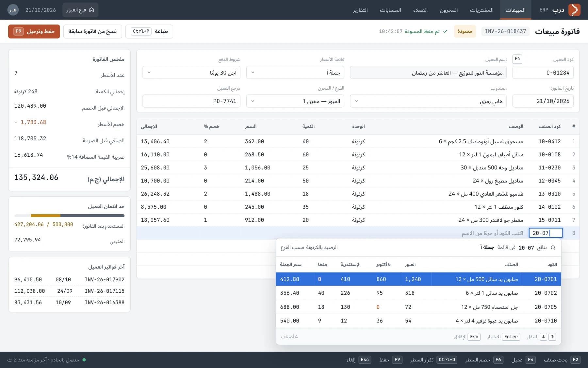Screen dimensions: 588x368
Task: Click the Esc إلغاء shortcut in footer
Action: click(358, 360)
